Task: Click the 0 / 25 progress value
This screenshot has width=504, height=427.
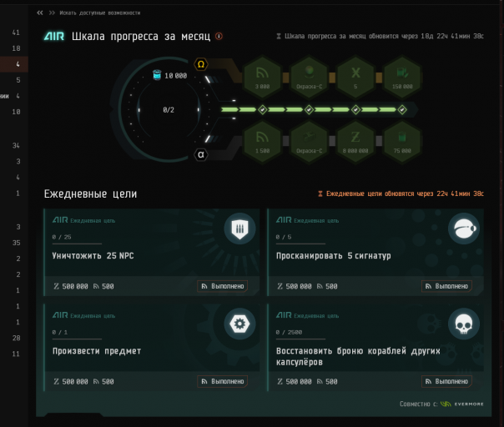Action: pyautogui.click(x=62, y=237)
